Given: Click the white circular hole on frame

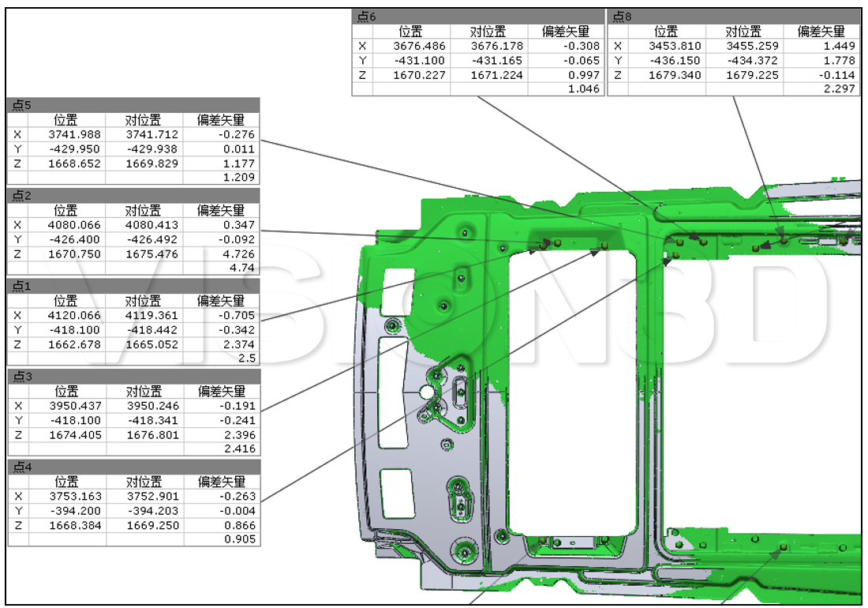Looking at the screenshot, I should [427, 392].
